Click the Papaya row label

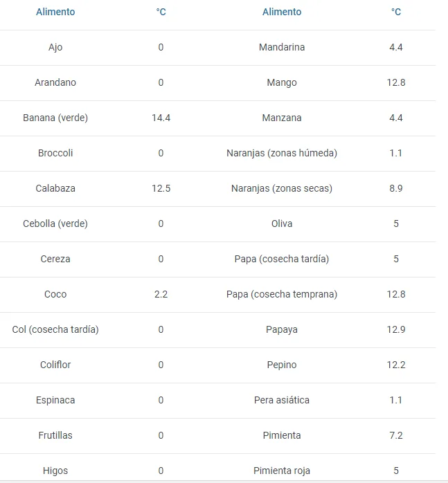pyautogui.click(x=282, y=330)
